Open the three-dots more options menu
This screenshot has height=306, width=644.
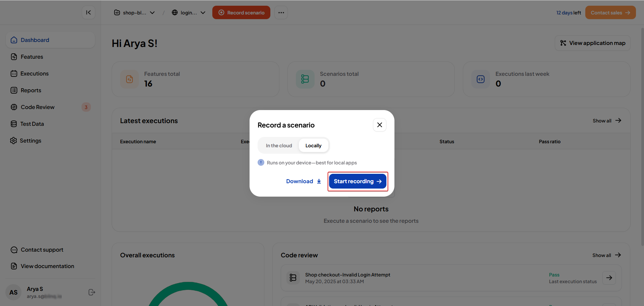point(281,12)
